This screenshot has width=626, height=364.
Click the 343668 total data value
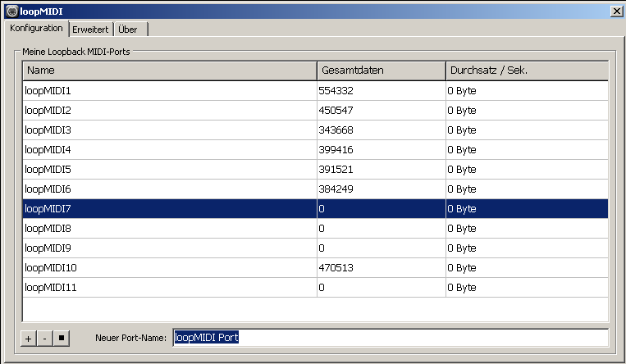(x=336, y=130)
